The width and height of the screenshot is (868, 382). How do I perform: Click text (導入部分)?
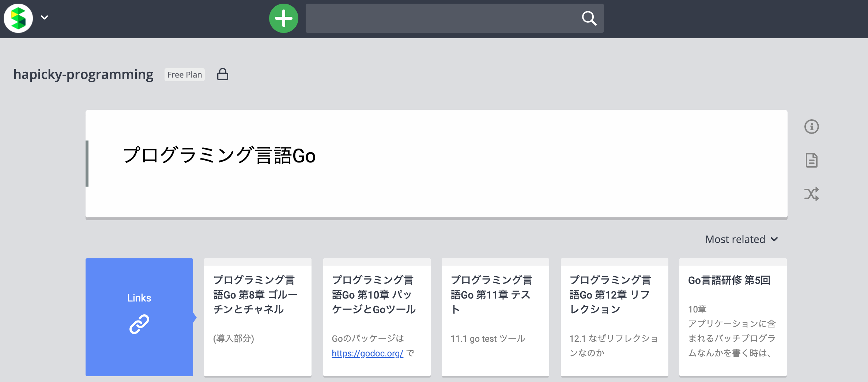pyautogui.click(x=234, y=338)
